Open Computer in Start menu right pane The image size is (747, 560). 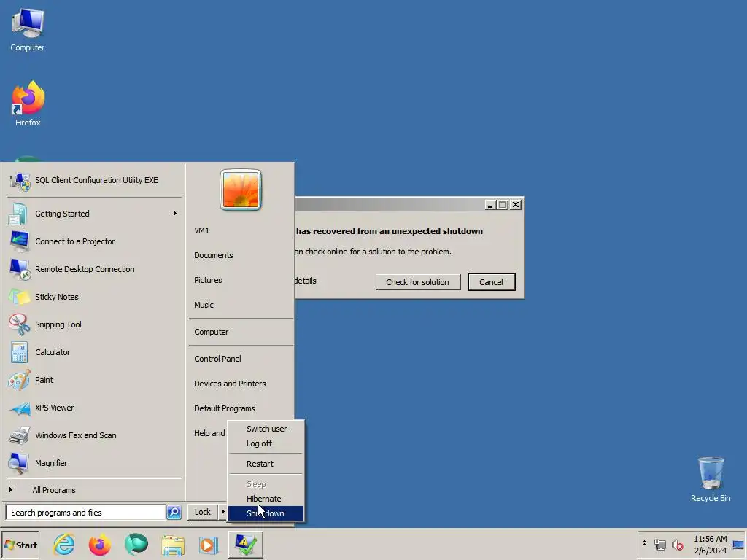point(211,332)
